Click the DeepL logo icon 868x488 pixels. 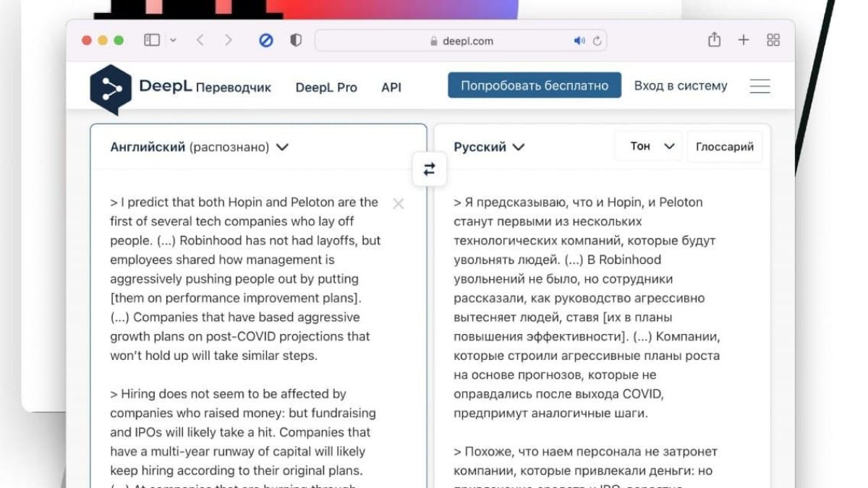[x=111, y=89]
